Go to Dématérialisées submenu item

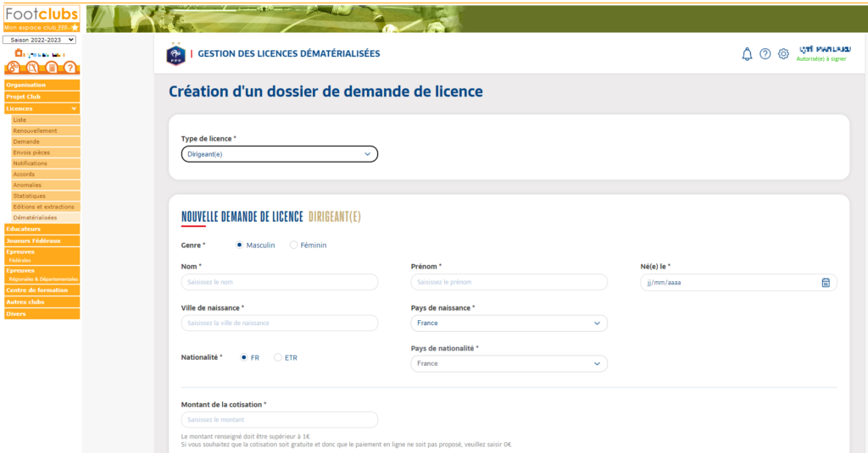[x=46, y=218]
